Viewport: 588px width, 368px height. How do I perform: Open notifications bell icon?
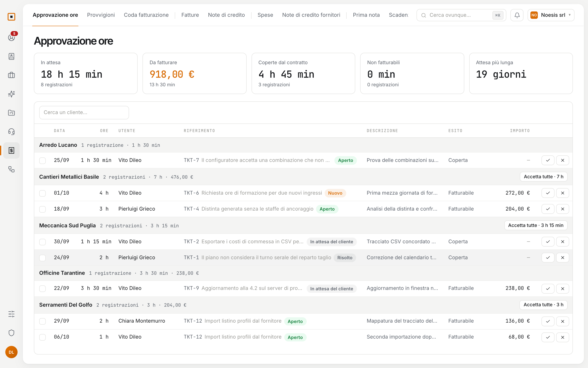[517, 15]
